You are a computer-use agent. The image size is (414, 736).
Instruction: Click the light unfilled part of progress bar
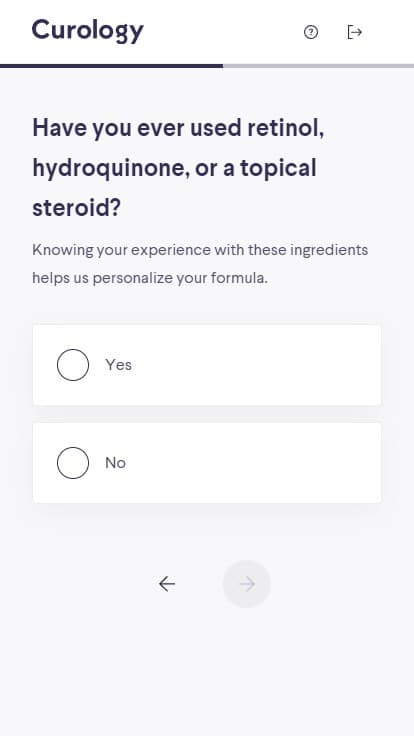[x=318, y=66]
